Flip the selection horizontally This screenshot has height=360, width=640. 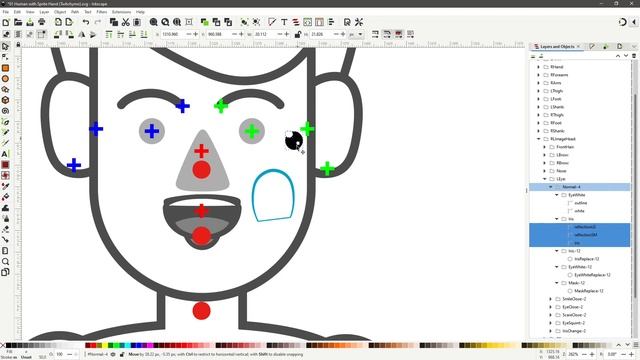pyautogui.click(x=82, y=34)
